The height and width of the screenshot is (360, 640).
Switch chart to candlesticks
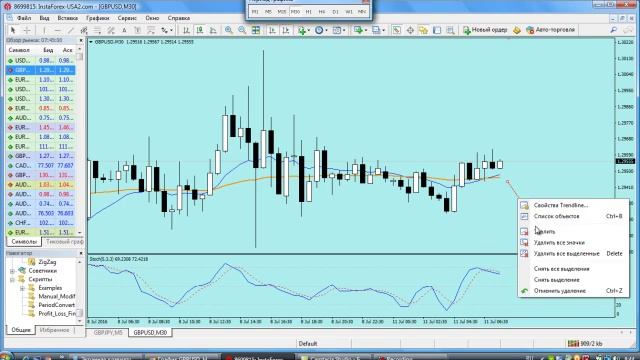tap(200, 30)
